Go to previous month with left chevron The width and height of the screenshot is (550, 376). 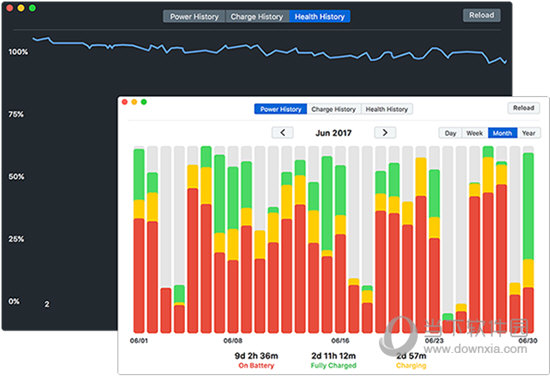click(283, 133)
